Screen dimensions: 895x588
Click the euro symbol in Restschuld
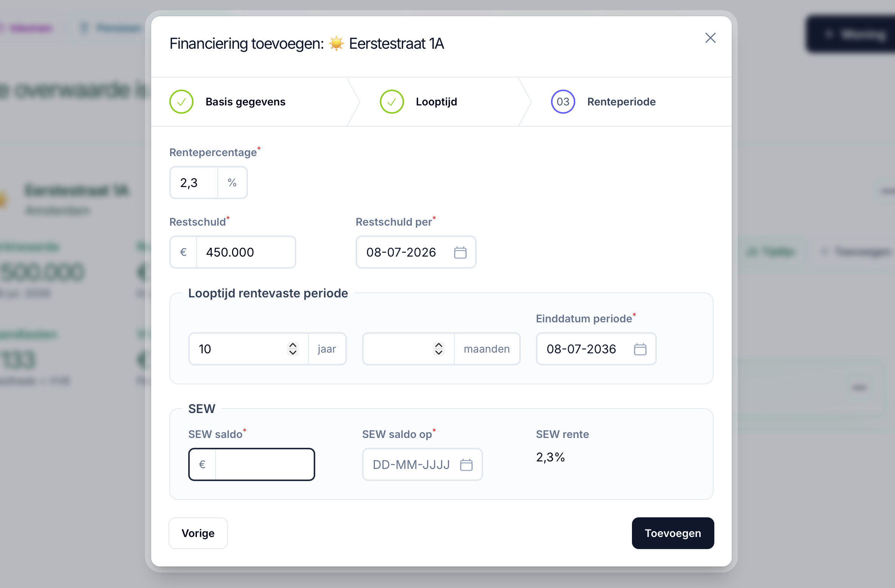[x=183, y=252]
